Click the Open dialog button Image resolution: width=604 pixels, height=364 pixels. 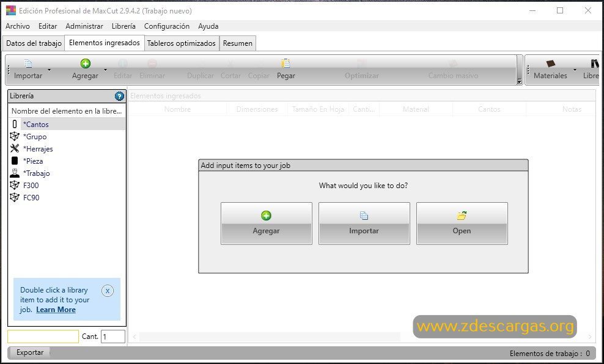pyautogui.click(x=462, y=224)
